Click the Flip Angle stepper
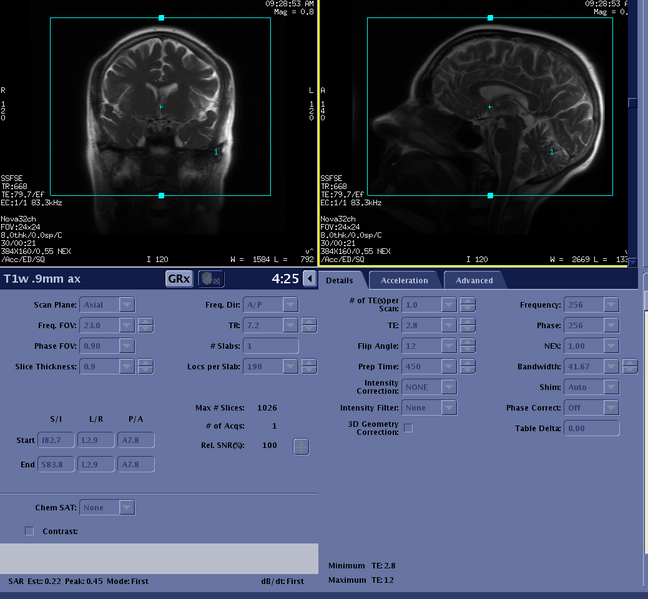This screenshot has width=648, height=599. pos(467,346)
